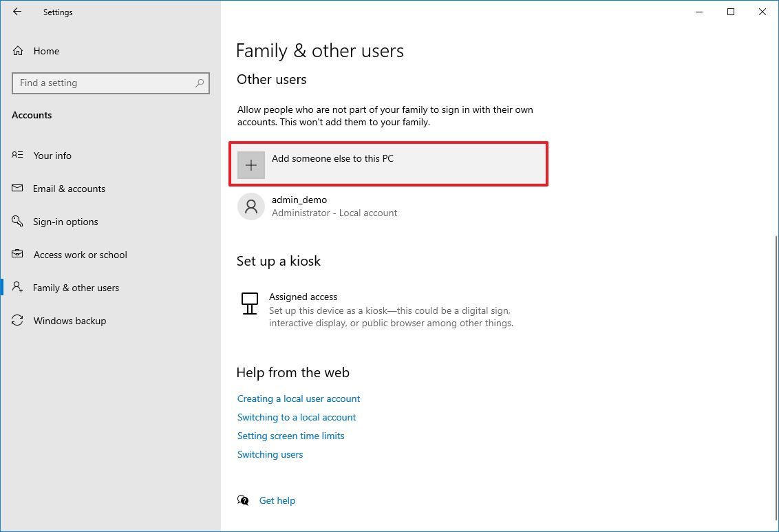Select the Access work or school briefcase icon

(x=17, y=255)
